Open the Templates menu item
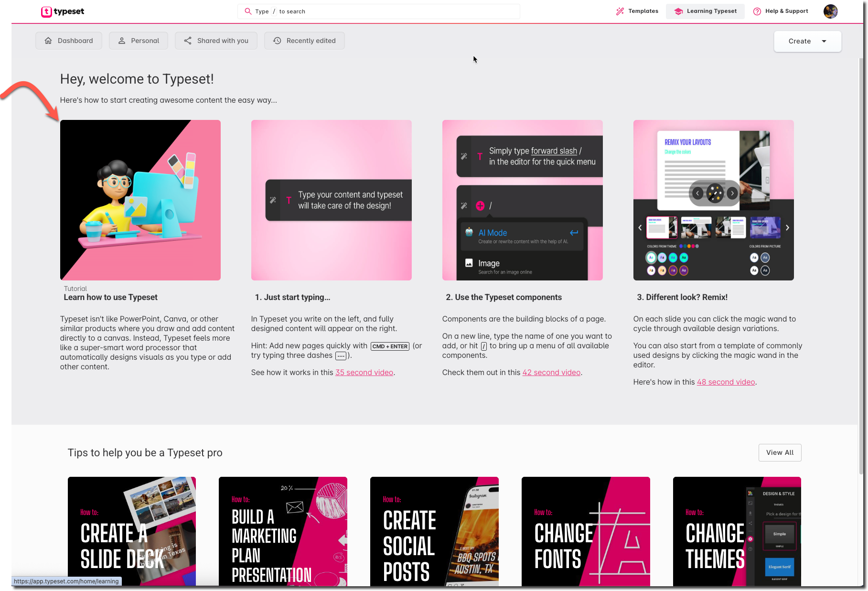868x591 pixels. pos(637,11)
